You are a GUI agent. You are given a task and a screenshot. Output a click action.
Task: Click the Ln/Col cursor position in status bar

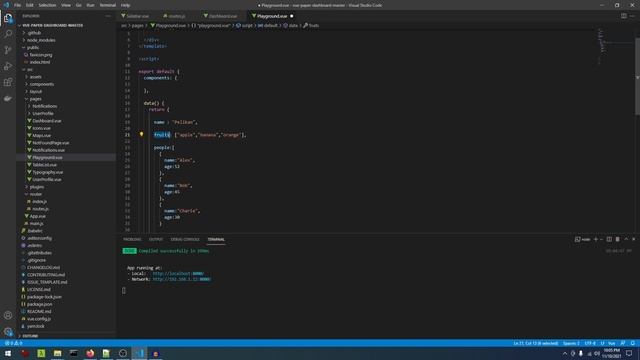[x=536, y=343]
